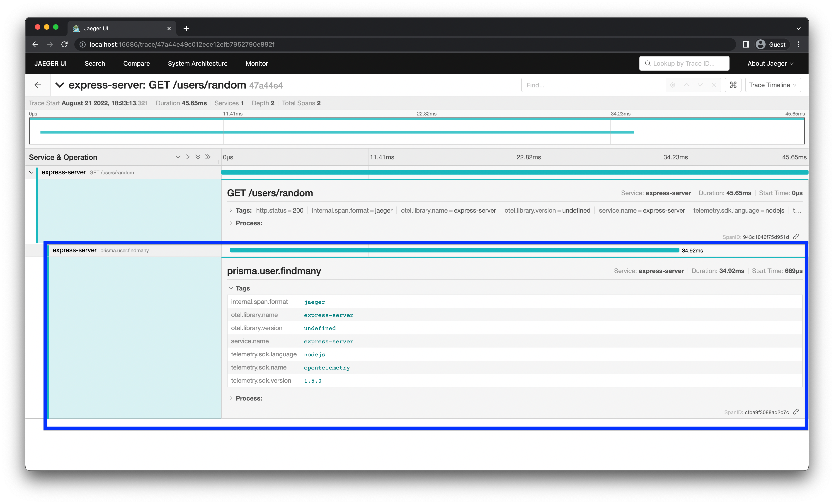The image size is (834, 504).
Task: Click collapse all spans double-chevron icon
Action: [x=208, y=157]
